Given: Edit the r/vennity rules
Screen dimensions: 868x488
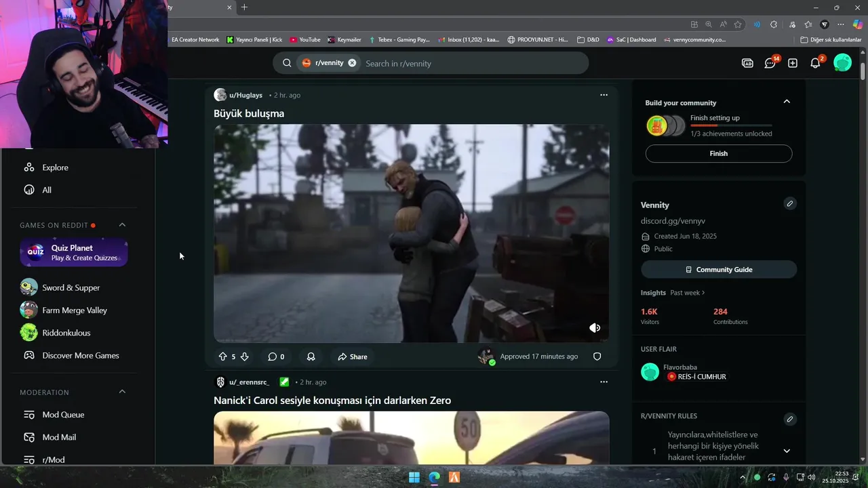Looking at the screenshot, I should pos(790,420).
